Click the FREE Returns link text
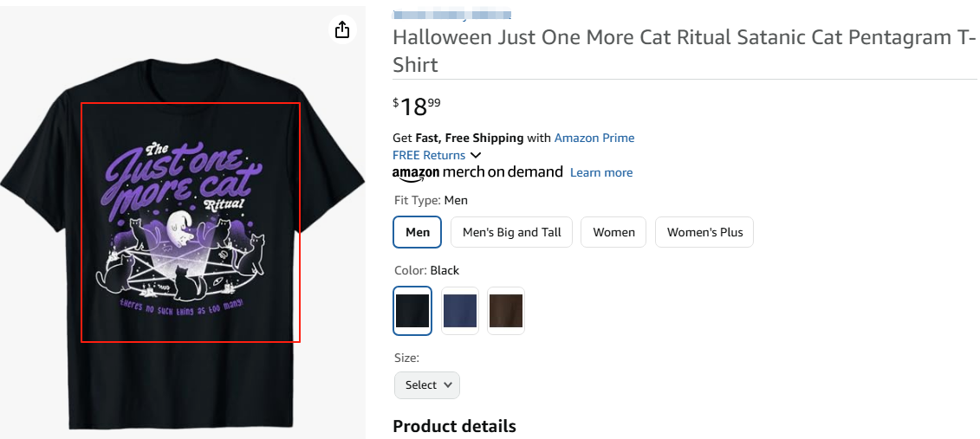Viewport: 980px width, 439px height. point(429,155)
